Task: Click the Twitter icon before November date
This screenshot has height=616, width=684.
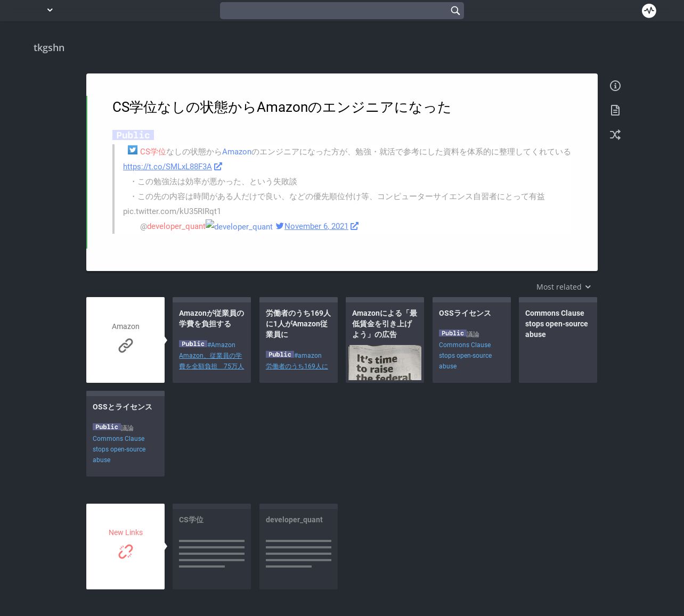Action: tap(280, 226)
